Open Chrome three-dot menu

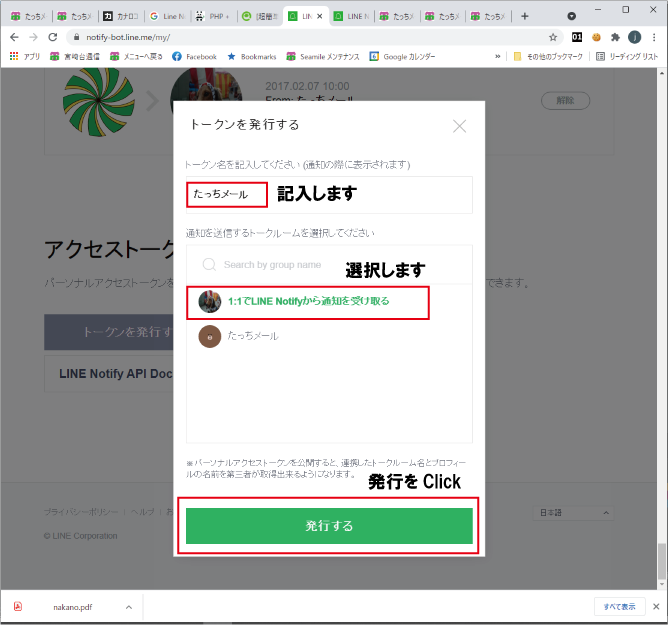pyautogui.click(x=654, y=37)
